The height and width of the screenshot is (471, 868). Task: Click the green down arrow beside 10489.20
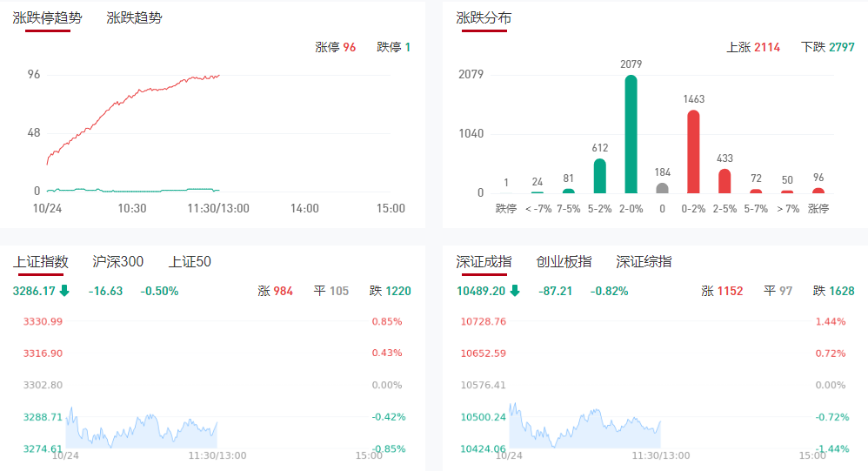tap(515, 291)
